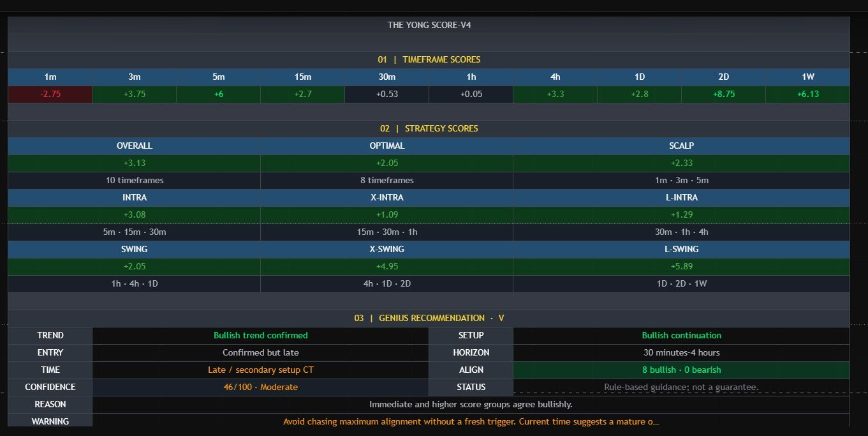Select the 01 | TIMEFRAME SCORES heading
The width and height of the screenshot is (868, 436).
[429, 59]
